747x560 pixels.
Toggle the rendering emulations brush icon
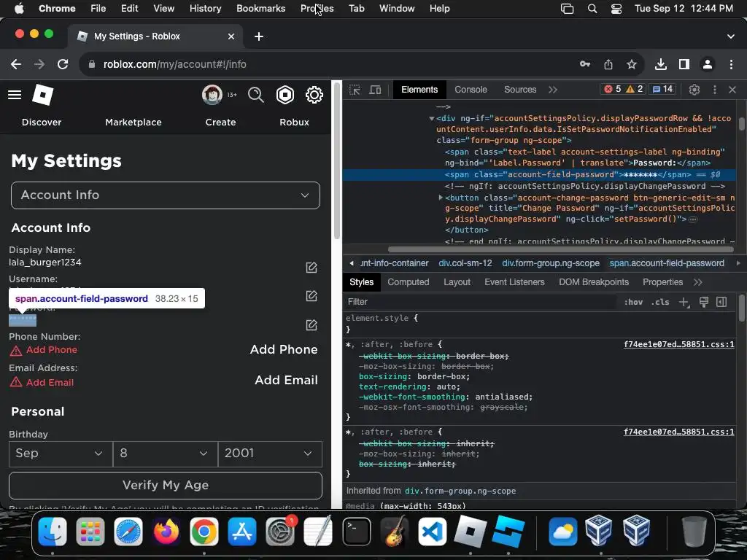703,302
